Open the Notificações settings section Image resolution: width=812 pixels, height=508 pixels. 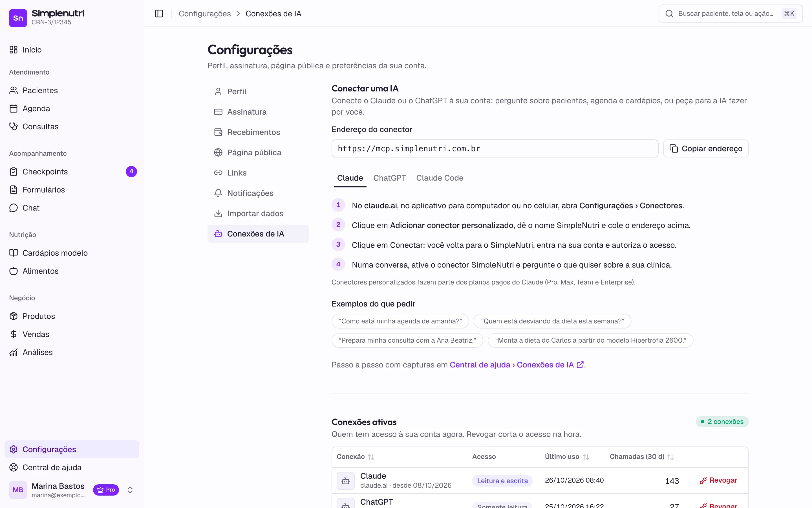point(258,193)
